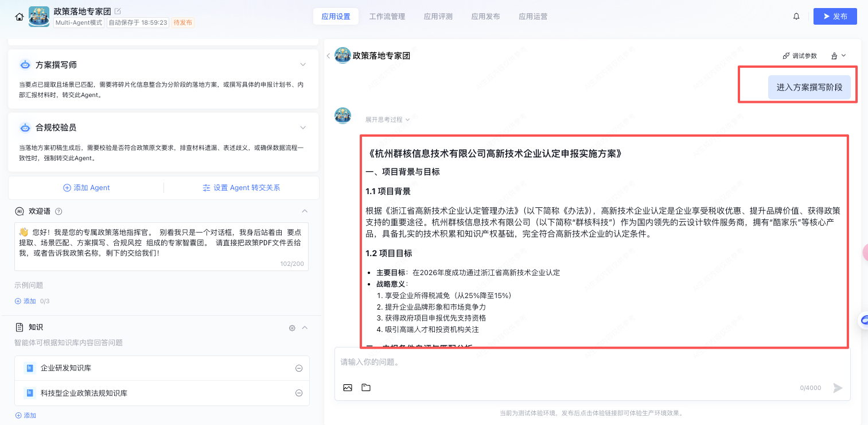Expand the 展开思考过程 section

pos(387,120)
